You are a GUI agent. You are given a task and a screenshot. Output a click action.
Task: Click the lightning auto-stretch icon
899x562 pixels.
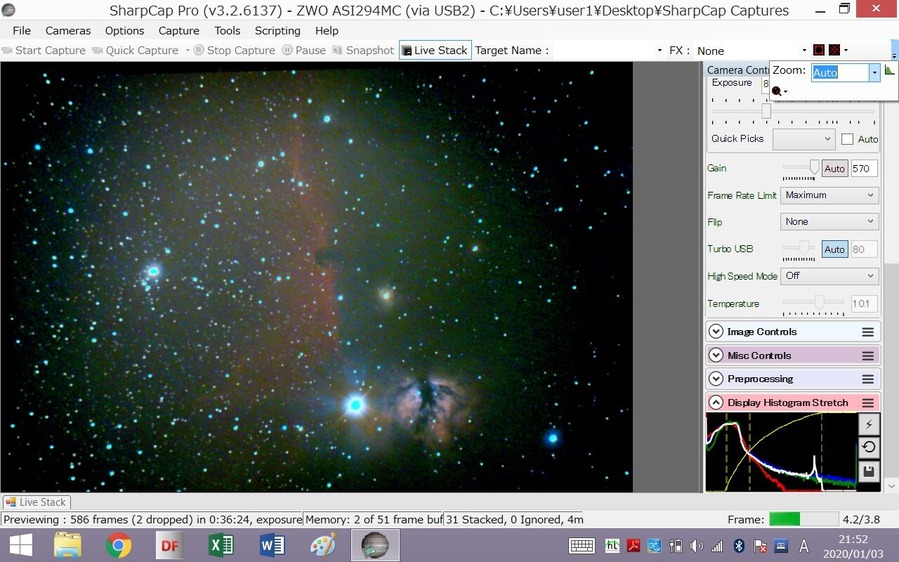coord(869,424)
